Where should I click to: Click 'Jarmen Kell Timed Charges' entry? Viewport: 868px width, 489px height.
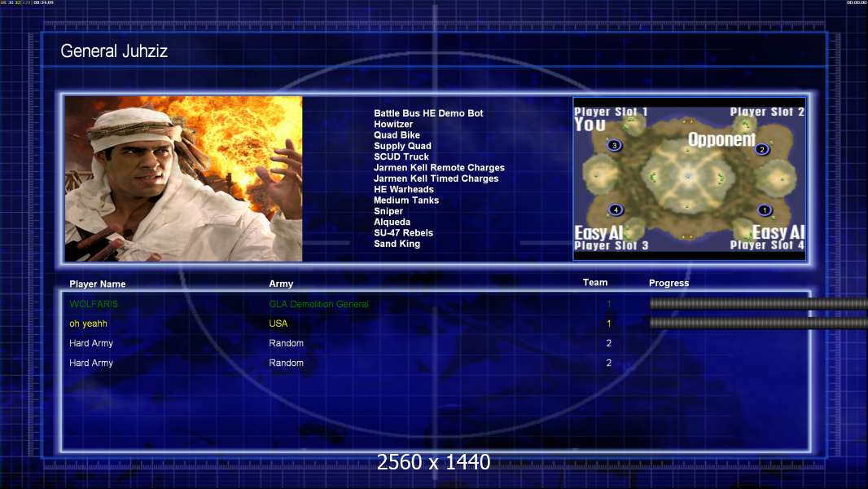(436, 178)
